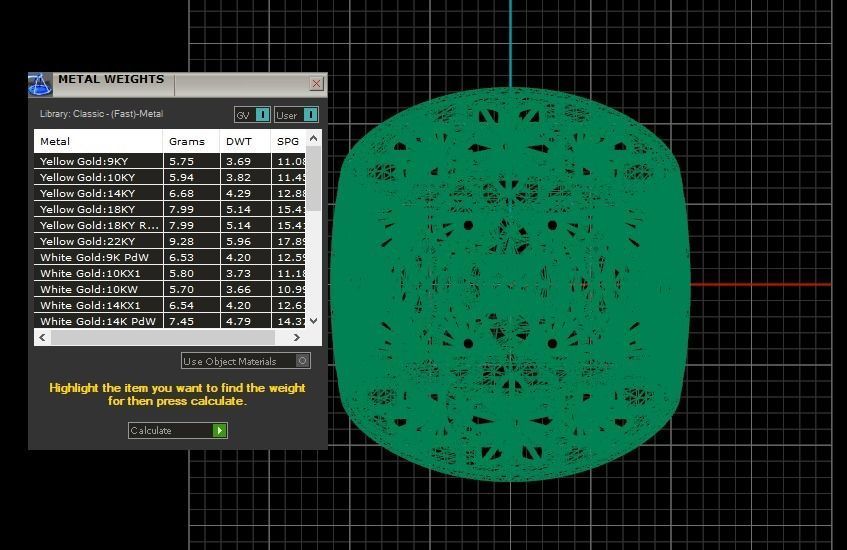Viewport: 847px width, 550px height.
Task: Select the White Gold:9K PdW row
Action: pos(170,257)
